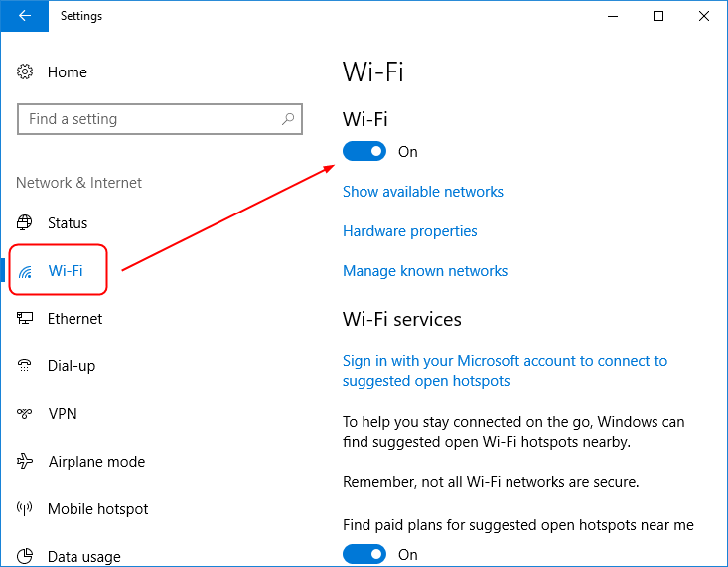Click the Status globe icon
The image size is (728, 567).
point(26,223)
